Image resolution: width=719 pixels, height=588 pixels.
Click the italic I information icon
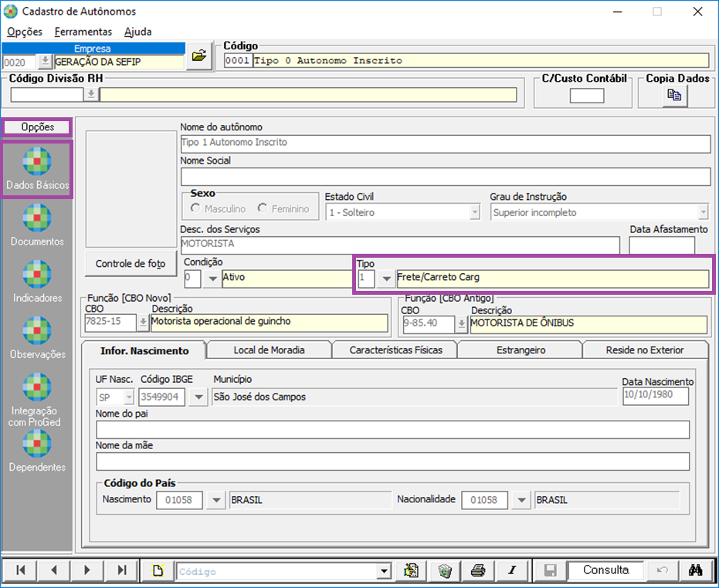pos(512,570)
